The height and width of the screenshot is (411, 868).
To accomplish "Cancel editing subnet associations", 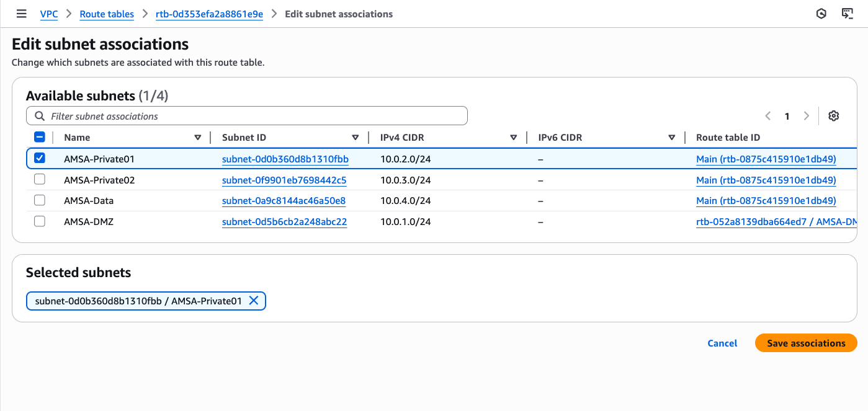I will 722,343.
